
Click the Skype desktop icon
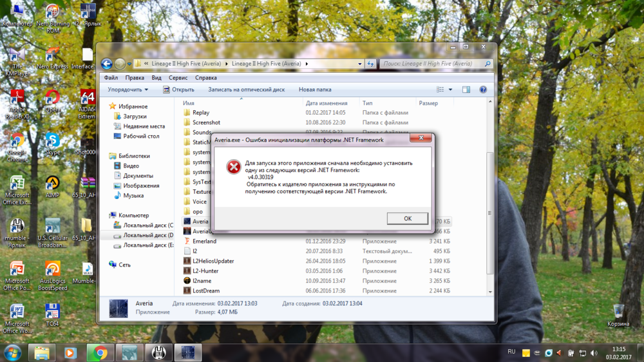point(52,142)
